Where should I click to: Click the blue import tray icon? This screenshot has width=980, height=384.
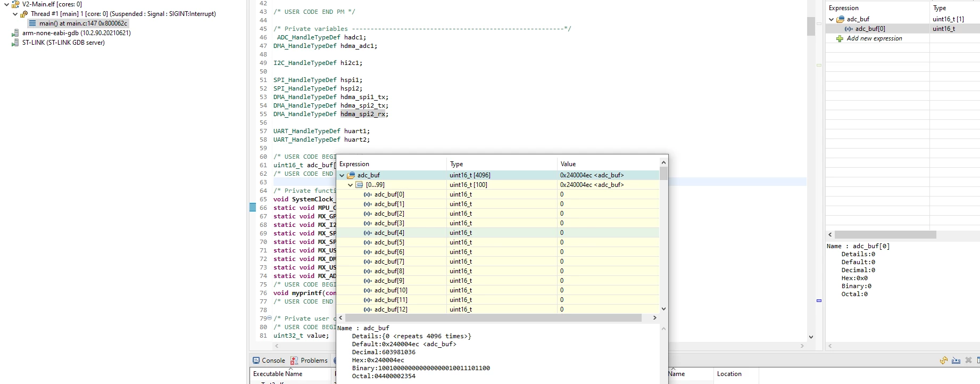pos(956,361)
